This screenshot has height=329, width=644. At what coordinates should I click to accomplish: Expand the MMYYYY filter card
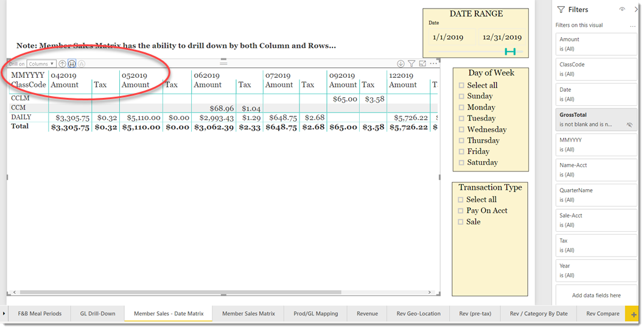click(x=596, y=144)
